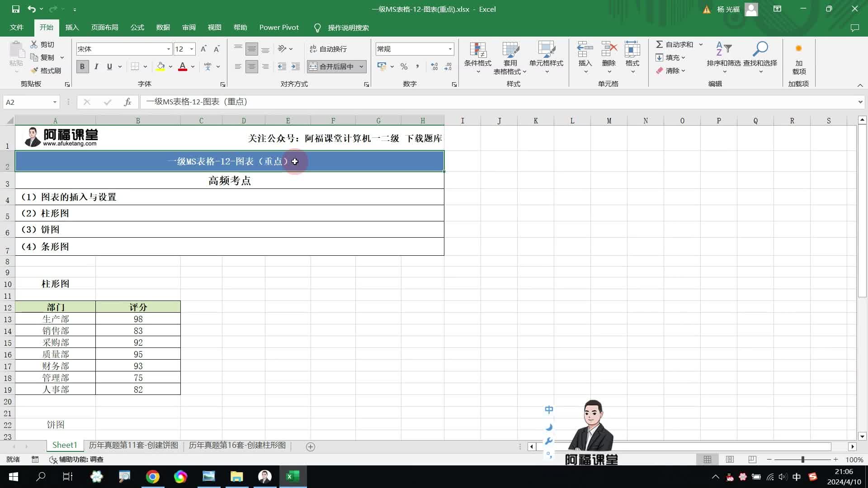The height and width of the screenshot is (488, 868).
Task: Click 清除 (Clear) button
Action: (x=671, y=70)
